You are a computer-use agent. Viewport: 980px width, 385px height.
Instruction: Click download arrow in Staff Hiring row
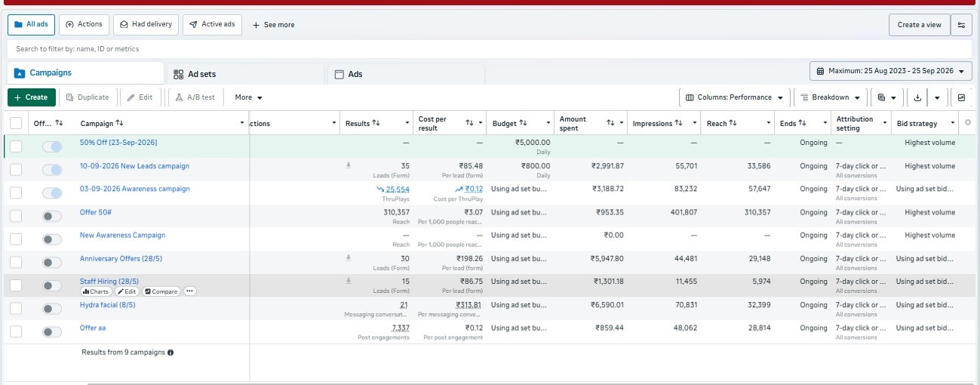click(x=349, y=281)
